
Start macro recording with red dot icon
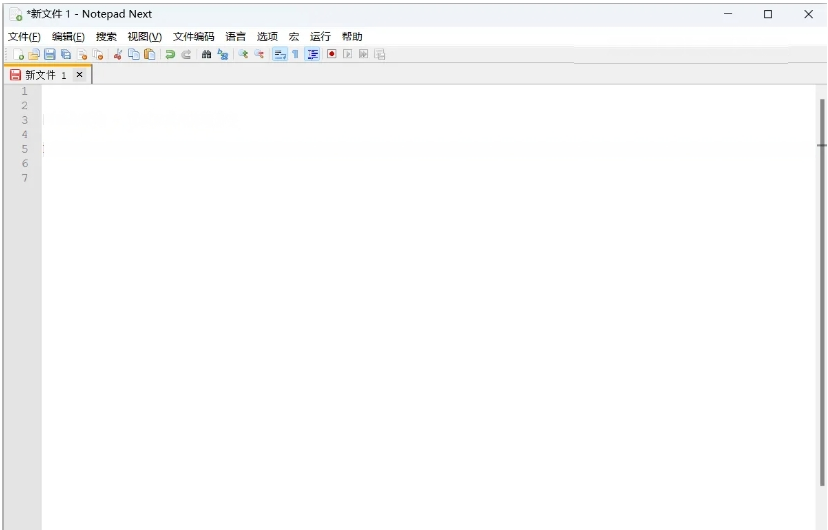(332, 54)
